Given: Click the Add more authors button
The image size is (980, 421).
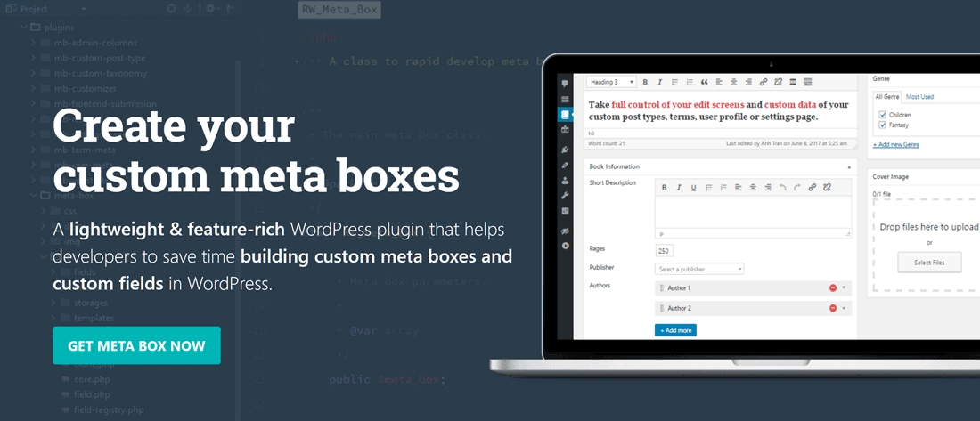Looking at the screenshot, I should tap(675, 330).
